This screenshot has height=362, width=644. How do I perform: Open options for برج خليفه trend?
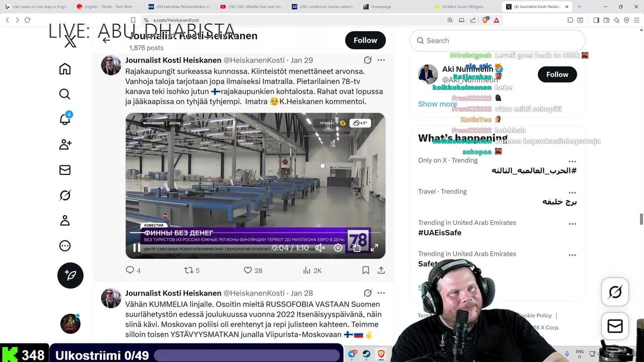click(x=572, y=193)
